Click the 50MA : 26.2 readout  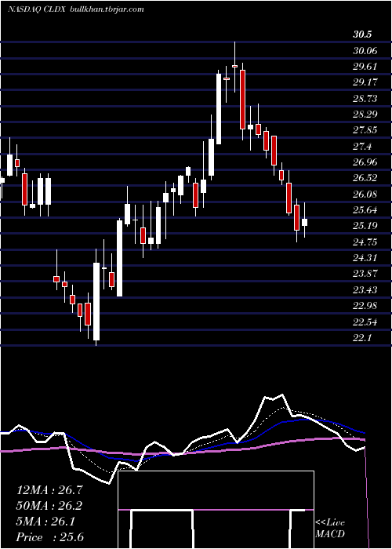pos(49,506)
